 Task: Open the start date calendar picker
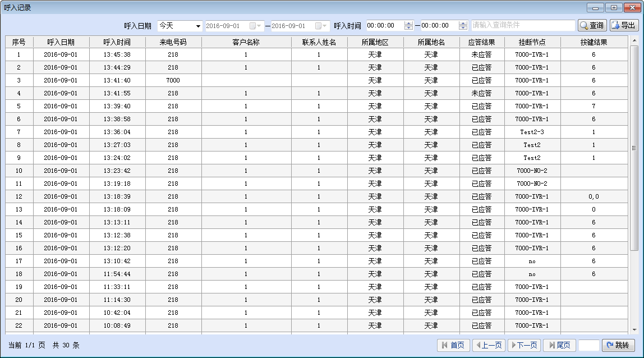[x=255, y=26]
